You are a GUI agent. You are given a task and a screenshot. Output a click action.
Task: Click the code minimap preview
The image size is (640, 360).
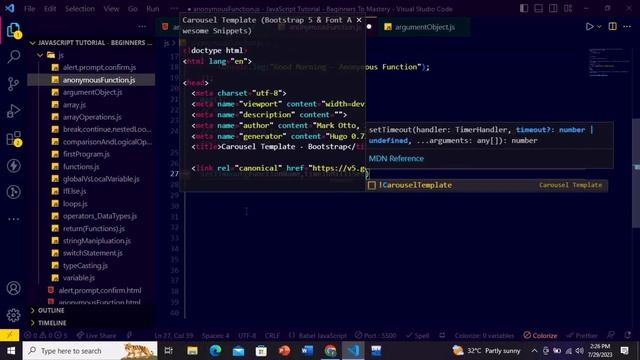click(608, 62)
